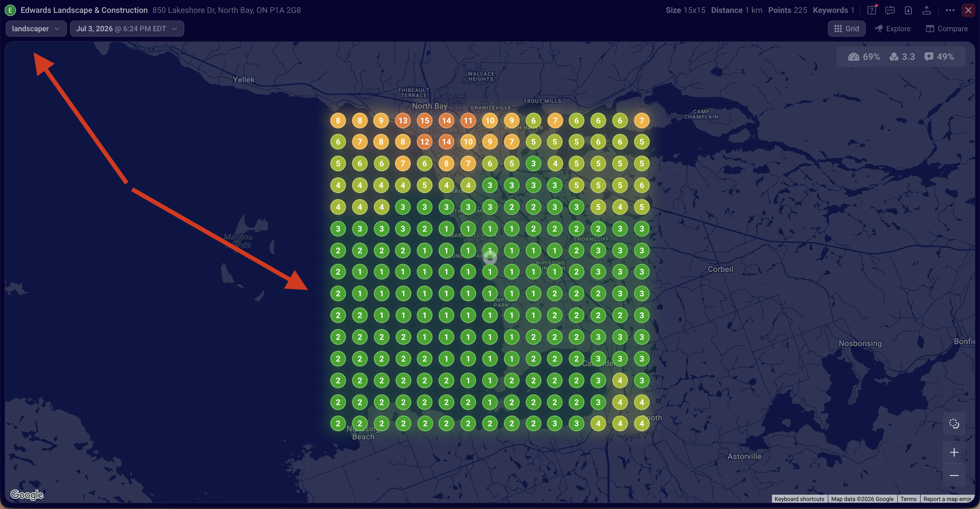Screen dimensions: 980x509
Task: Click the Nosbonsing map label
Action: point(860,343)
